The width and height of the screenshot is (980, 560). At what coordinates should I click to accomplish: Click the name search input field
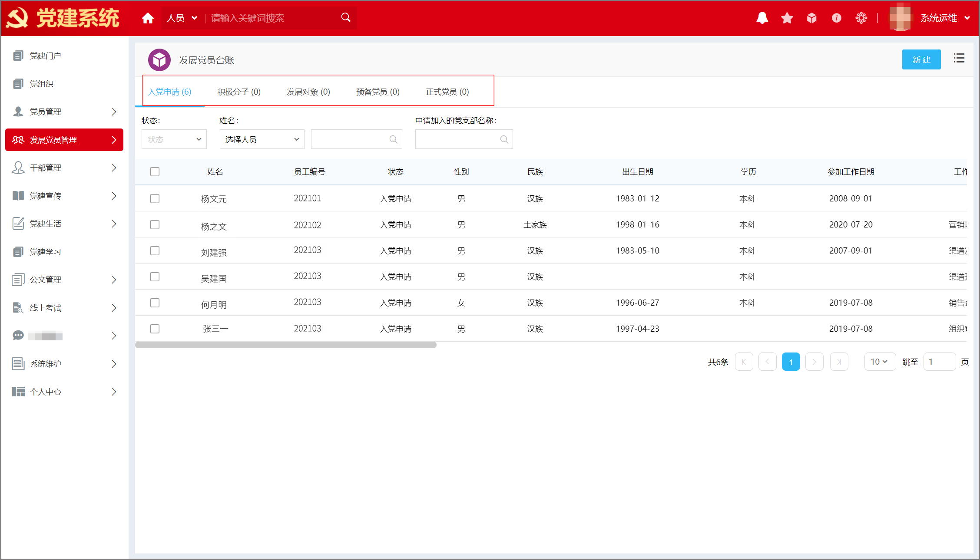356,139
